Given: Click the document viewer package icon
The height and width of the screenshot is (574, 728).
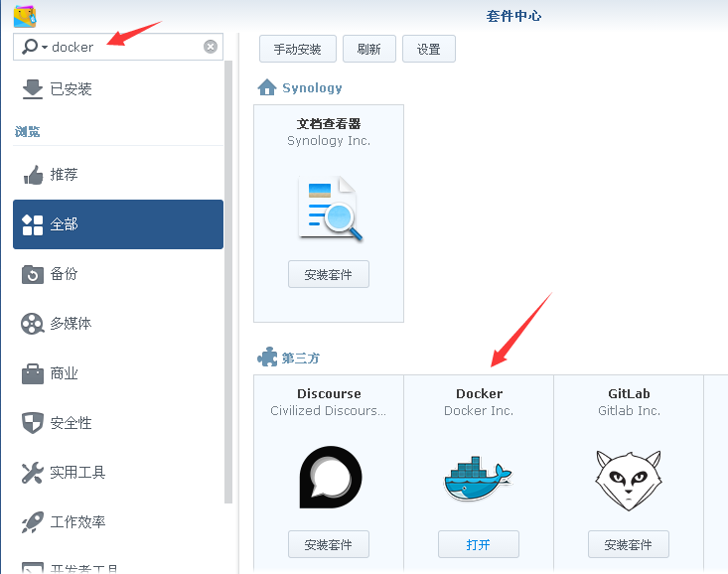Looking at the screenshot, I should click(330, 209).
